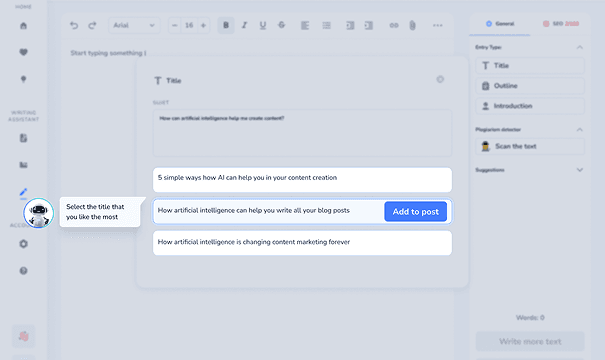Image resolution: width=605 pixels, height=360 pixels.
Task: Collapse the Entry Type section
Action: point(580,47)
